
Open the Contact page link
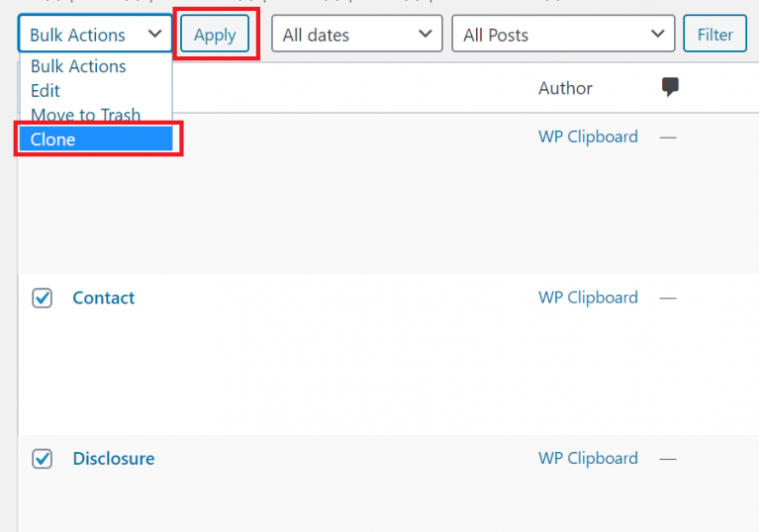coord(104,298)
